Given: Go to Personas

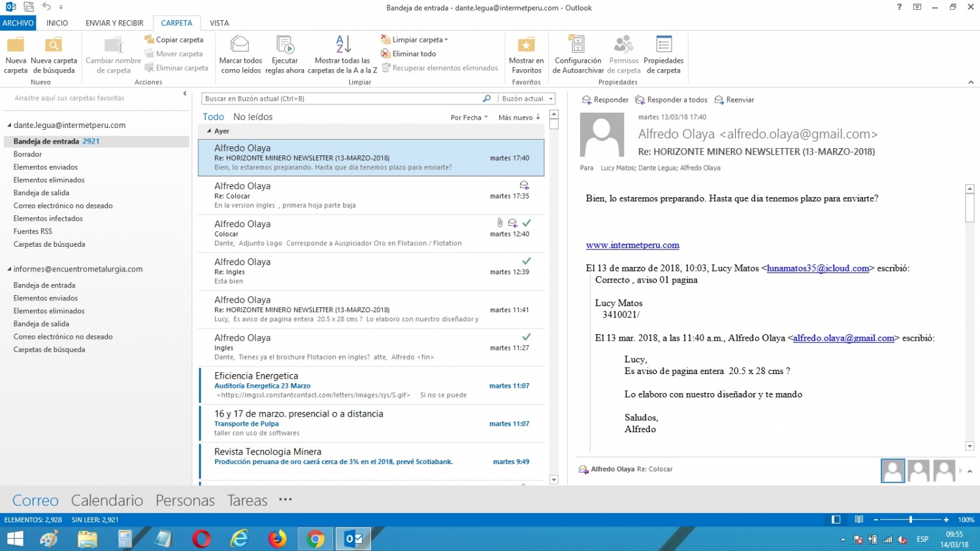Looking at the screenshot, I should pyautogui.click(x=185, y=501).
